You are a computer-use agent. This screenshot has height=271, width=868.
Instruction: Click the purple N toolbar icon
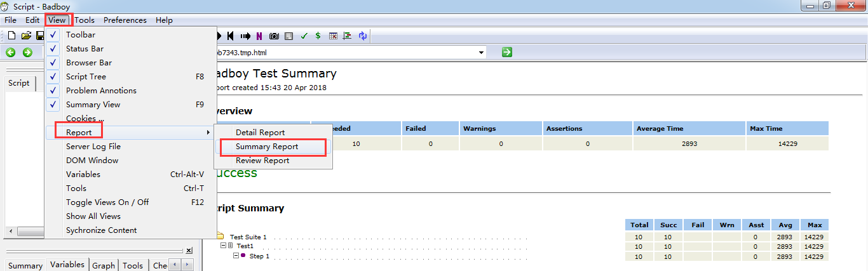point(259,36)
